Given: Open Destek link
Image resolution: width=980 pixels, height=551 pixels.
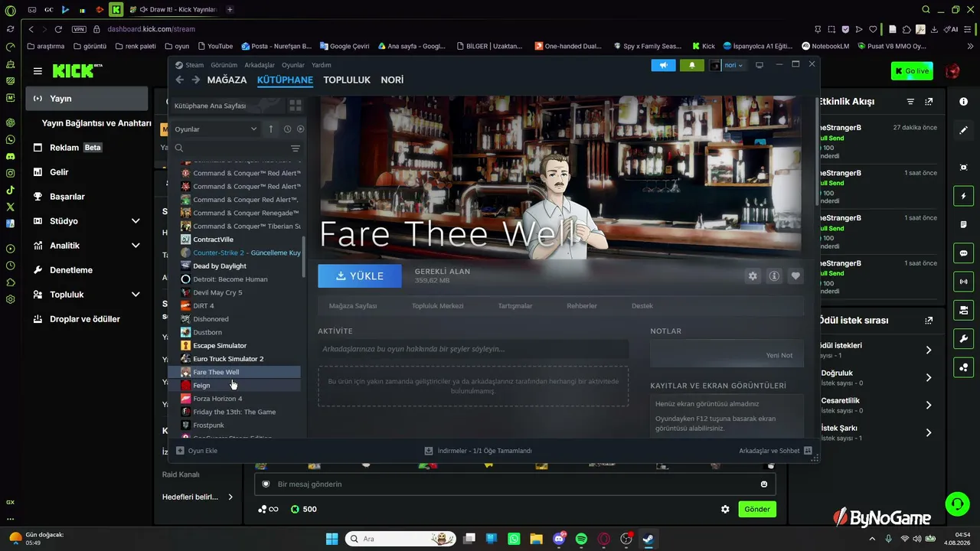Looking at the screenshot, I should pyautogui.click(x=642, y=306).
